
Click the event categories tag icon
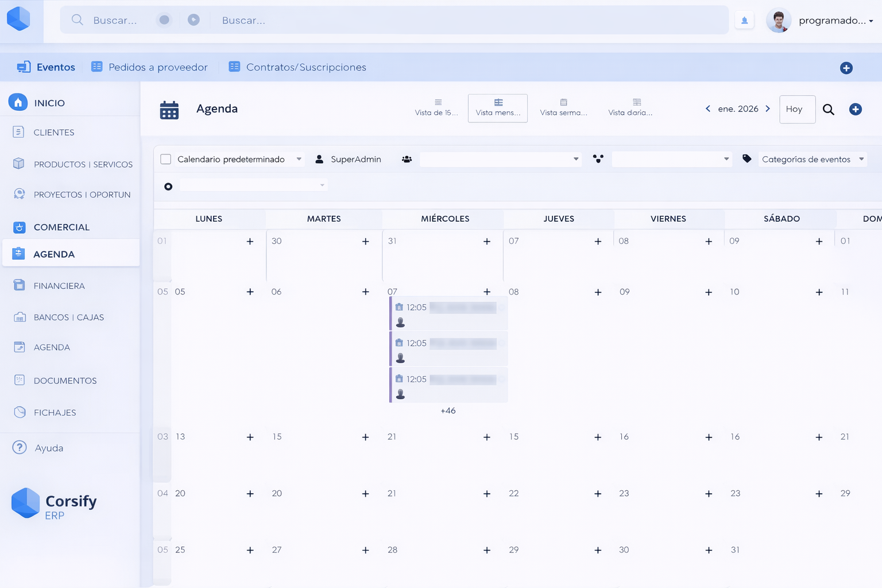[746, 158]
